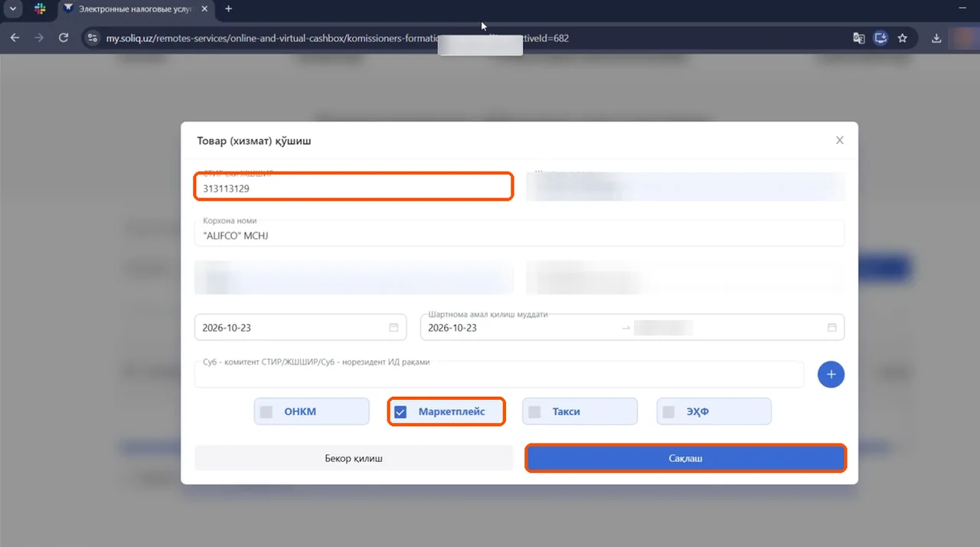Save with the Сақлаш button
Image resolution: width=980 pixels, height=547 pixels.
[685, 458]
